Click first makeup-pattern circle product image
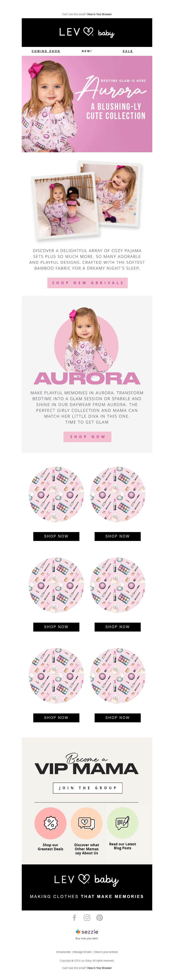The height and width of the screenshot is (980, 174). pos(56,494)
